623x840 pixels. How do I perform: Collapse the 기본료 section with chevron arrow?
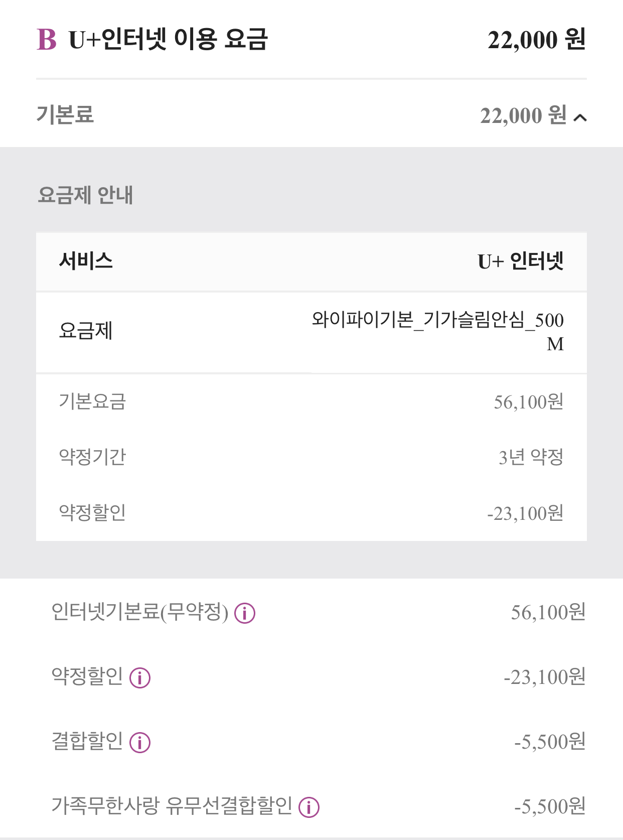point(580,118)
